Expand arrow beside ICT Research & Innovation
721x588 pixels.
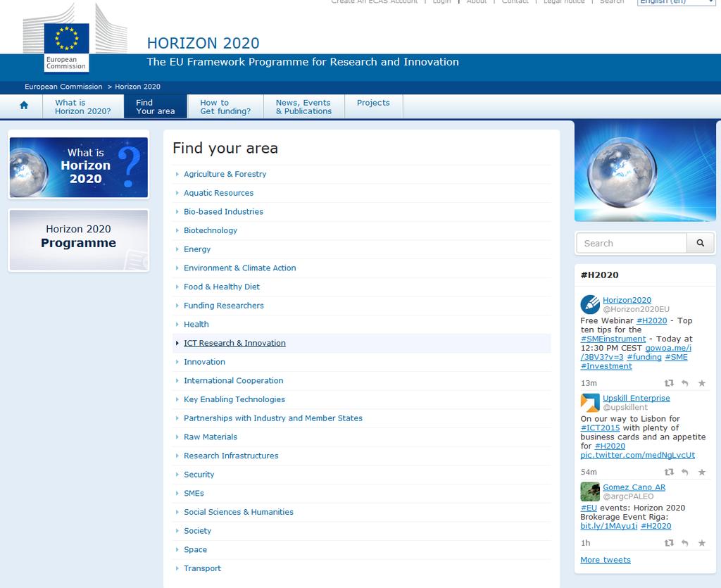tap(177, 343)
